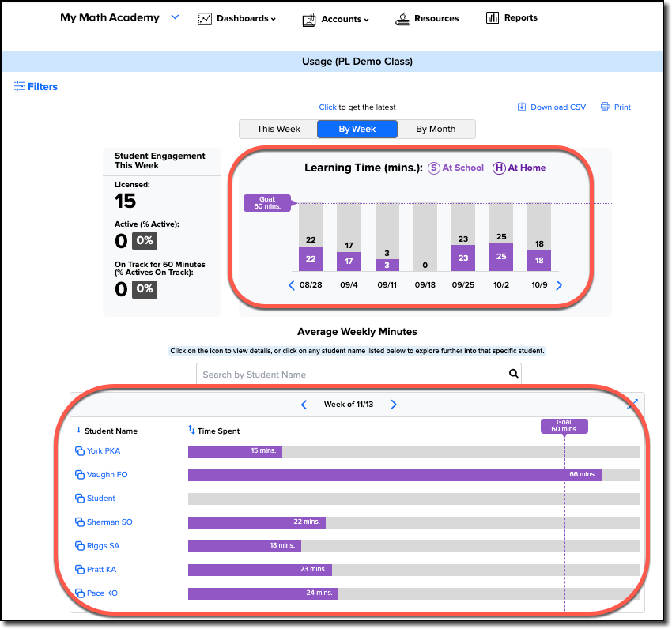Click the Resources icon

[402, 19]
